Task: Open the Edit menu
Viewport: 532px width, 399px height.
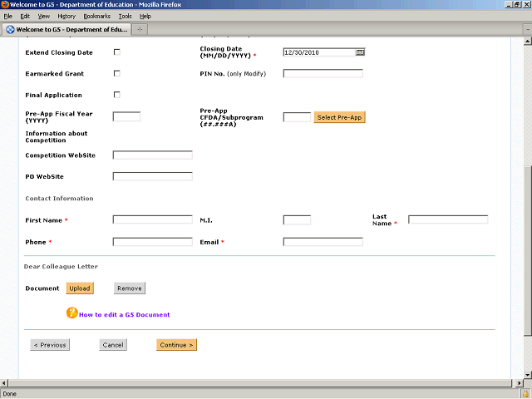Action: (25, 17)
